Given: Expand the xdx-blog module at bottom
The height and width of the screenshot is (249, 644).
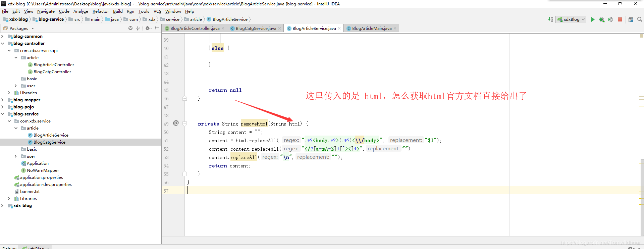Looking at the screenshot, I should click(2, 206).
